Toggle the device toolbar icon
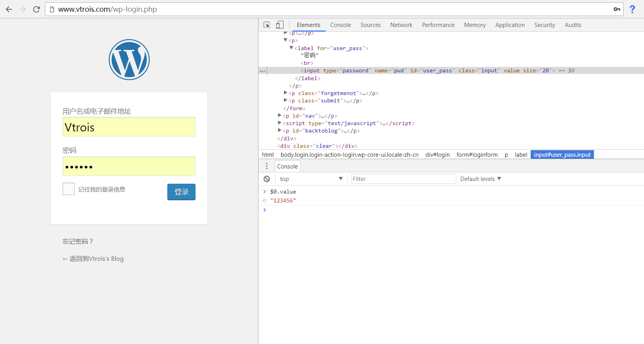 (280, 25)
